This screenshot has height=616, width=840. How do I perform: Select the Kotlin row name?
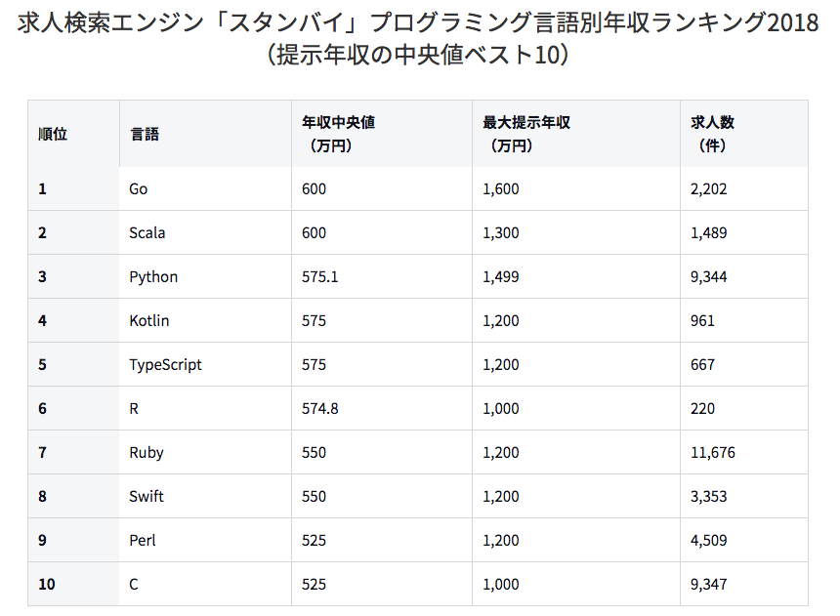(149, 321)
